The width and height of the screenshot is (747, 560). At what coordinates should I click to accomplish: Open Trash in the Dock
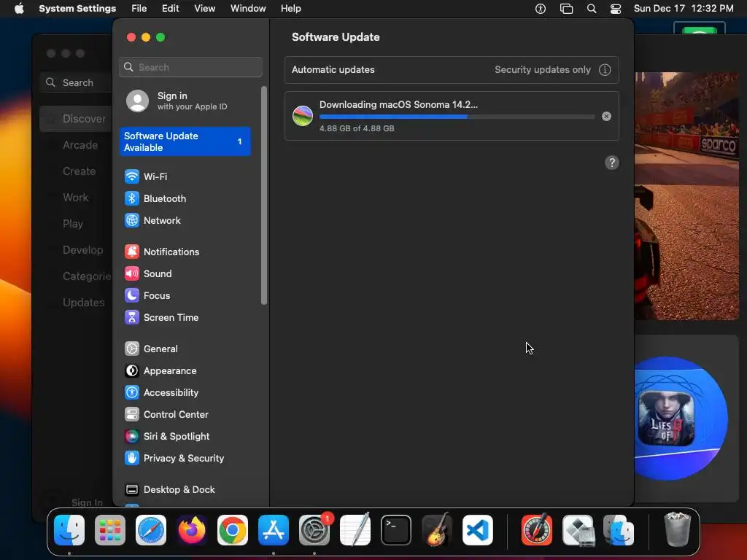pyautogui.click(x=677, y=529)
